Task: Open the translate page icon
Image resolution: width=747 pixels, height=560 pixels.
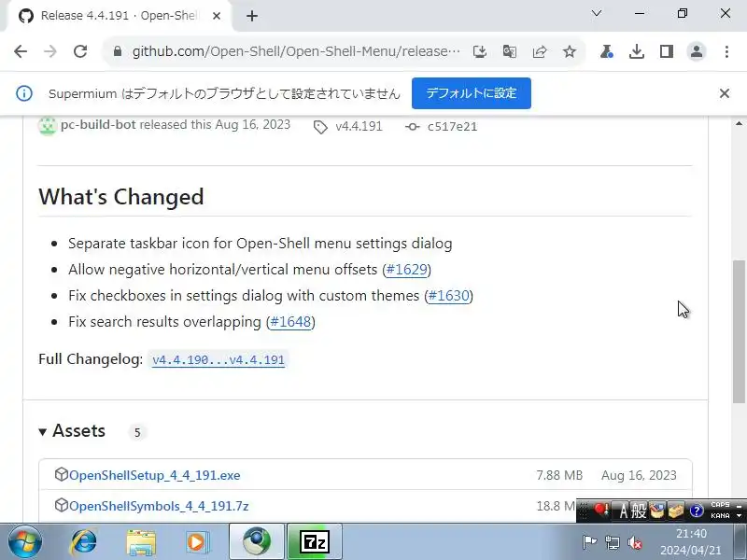Action: pos(509,51)
